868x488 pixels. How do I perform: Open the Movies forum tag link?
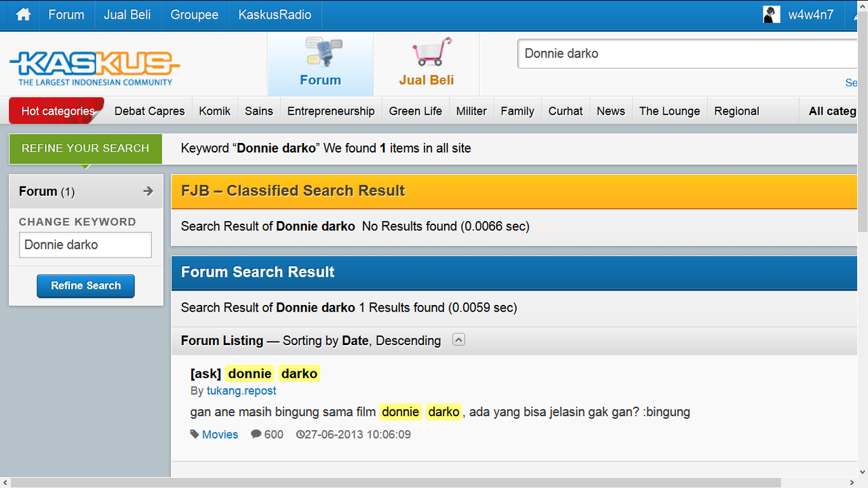tap(220, 434)
